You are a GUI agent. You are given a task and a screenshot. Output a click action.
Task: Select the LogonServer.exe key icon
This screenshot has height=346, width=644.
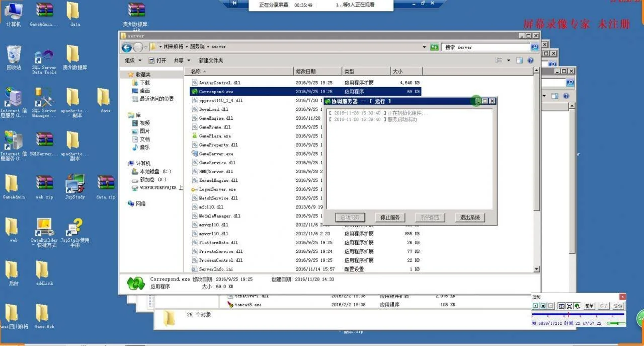point(195,189)
